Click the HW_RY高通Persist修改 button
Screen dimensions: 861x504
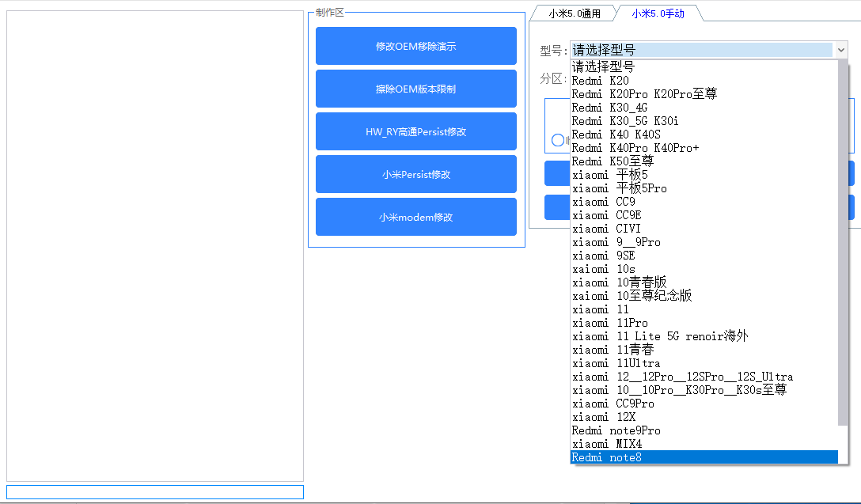tap(415, 132)
